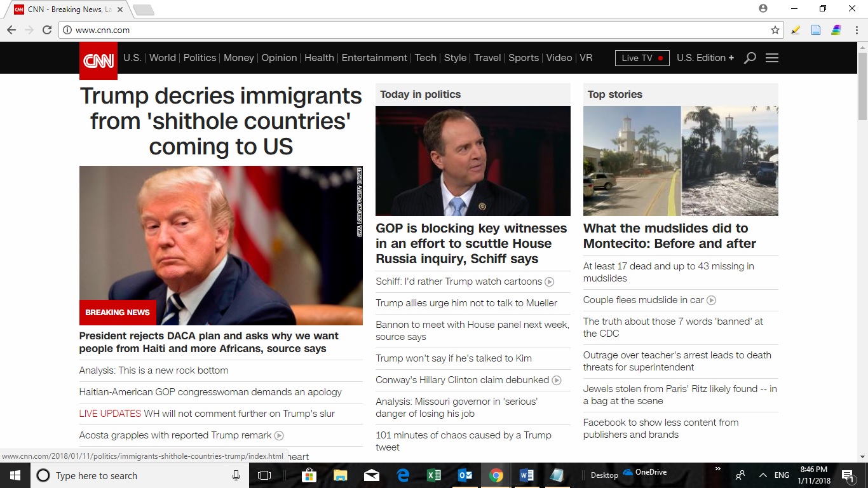868x488 pixels.
Task: Open the CNN search magnifier icon
Action: pos(750,58)
